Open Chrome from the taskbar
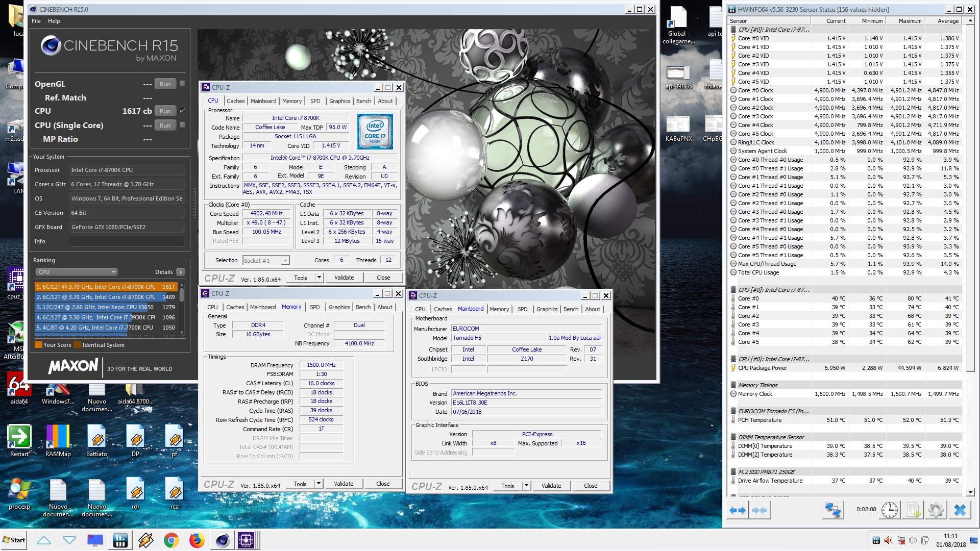980x551 pixels. coord(171,540)
